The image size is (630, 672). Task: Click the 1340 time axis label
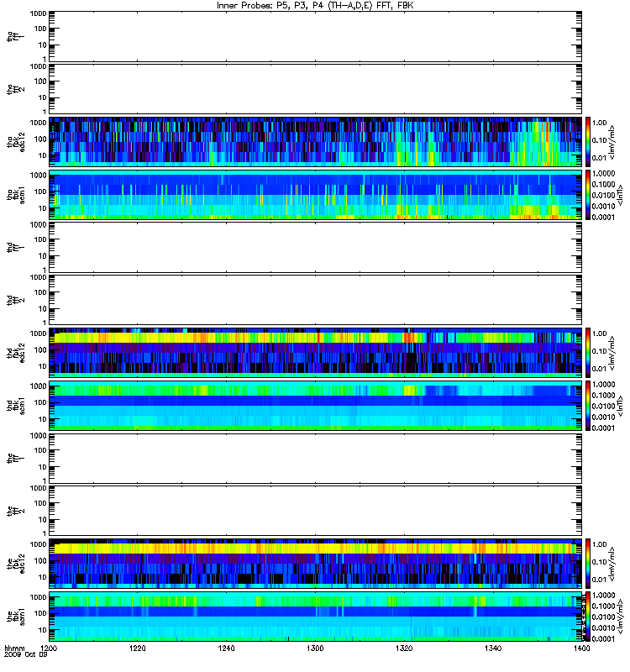click(x=493, y=648)
